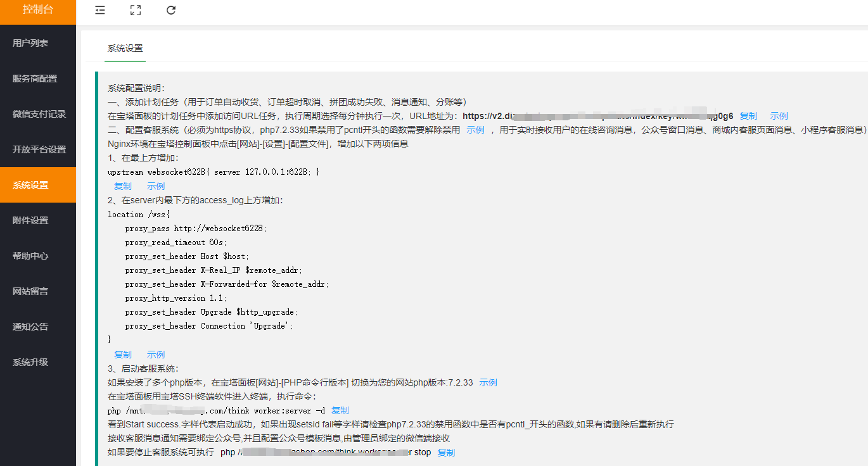Open 网站留言 in the sidebar
868x466 pixels.
point(30,291)
